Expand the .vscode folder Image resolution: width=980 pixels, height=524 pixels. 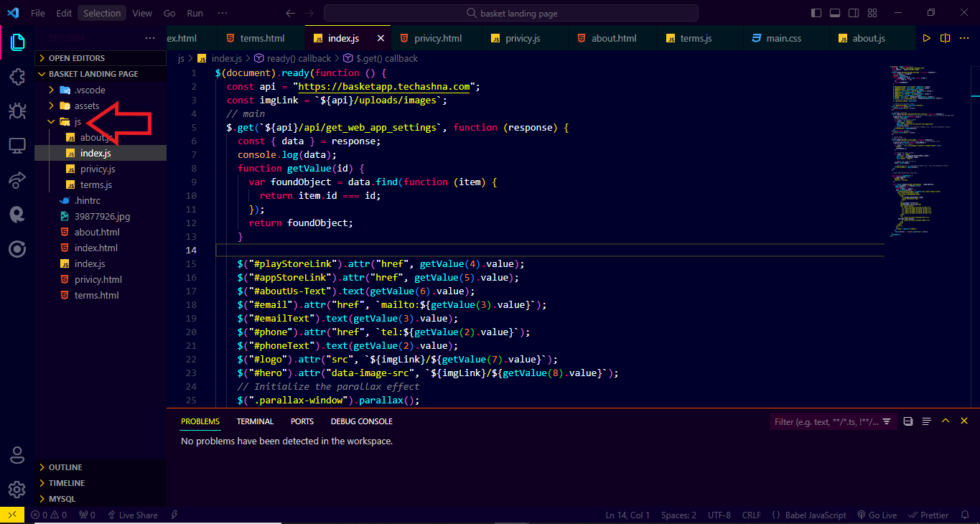pyautogui.click(x=101, y=90)
